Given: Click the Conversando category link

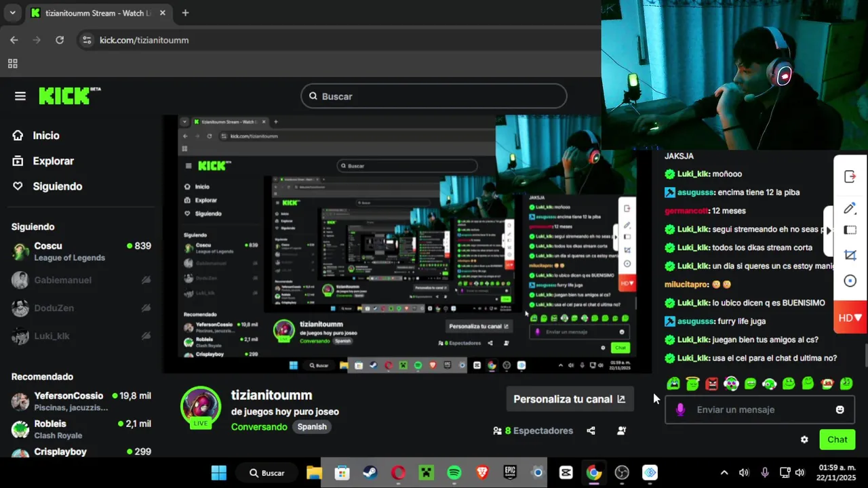Looking at the screenshot, I should (x=259, y=426).
